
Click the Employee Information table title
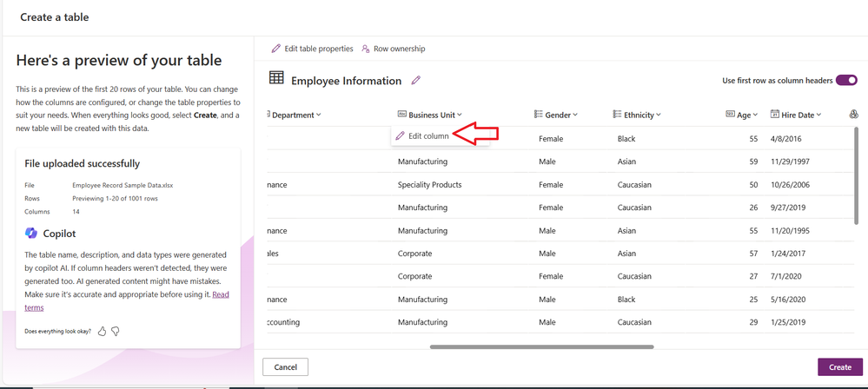346,81
